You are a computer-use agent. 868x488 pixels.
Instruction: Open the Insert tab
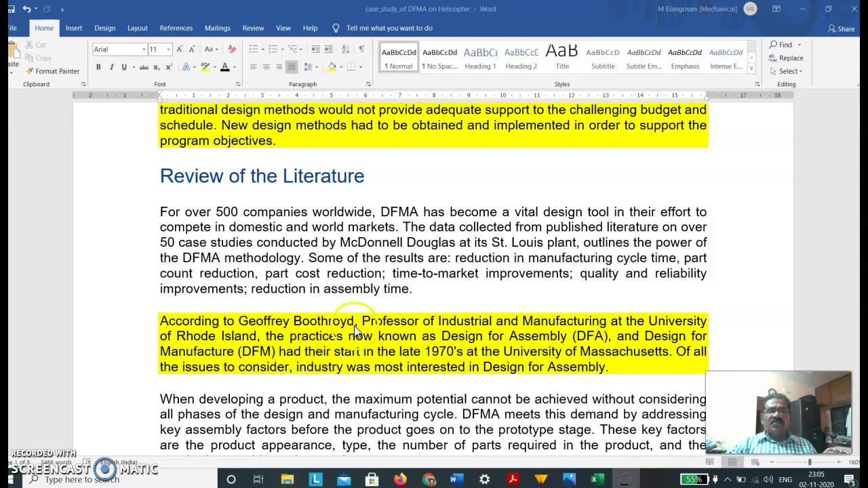click(74, 28)
